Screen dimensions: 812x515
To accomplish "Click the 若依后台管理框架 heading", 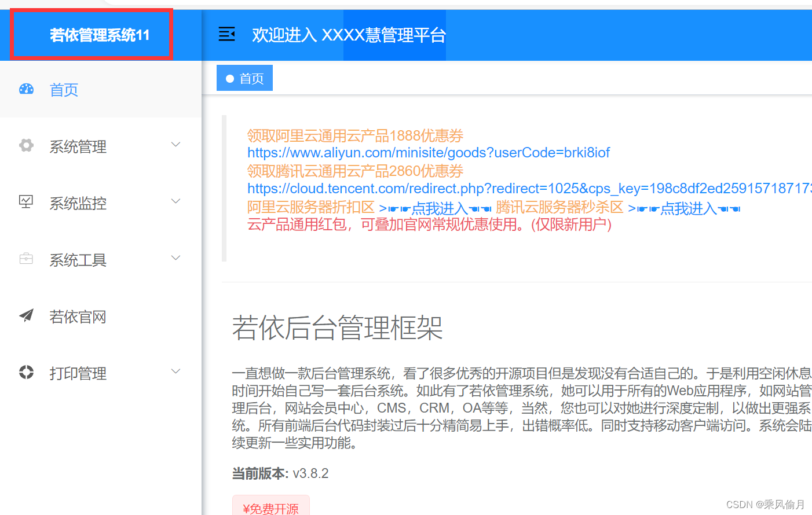I will pyautogui.click(x=338, y=328).
